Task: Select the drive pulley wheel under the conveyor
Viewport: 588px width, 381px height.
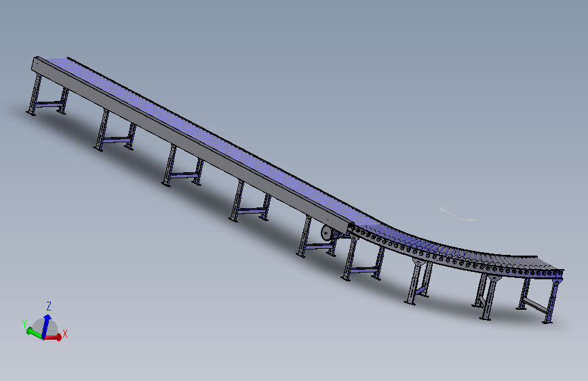Action: click(326, 233)
